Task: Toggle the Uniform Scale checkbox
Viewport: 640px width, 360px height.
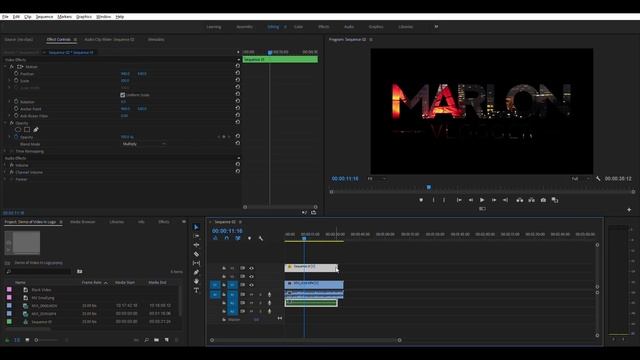Action: click(x=122, y=95)
